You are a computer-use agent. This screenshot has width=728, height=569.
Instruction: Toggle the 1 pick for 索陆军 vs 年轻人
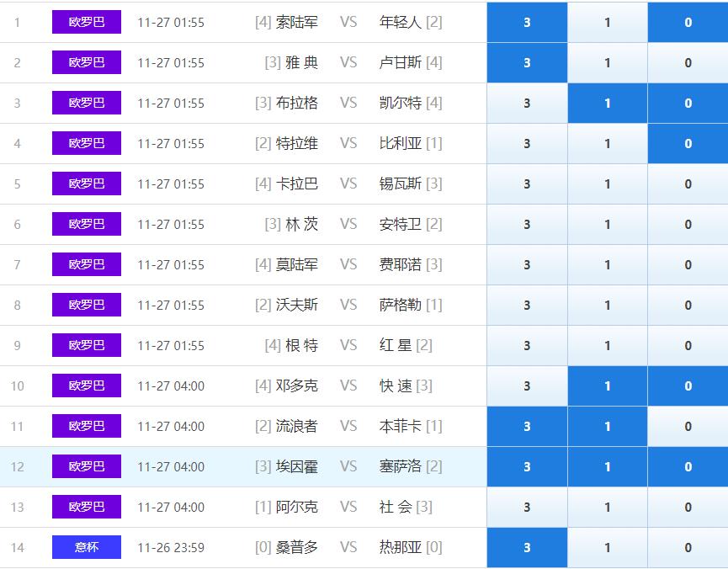608,22
